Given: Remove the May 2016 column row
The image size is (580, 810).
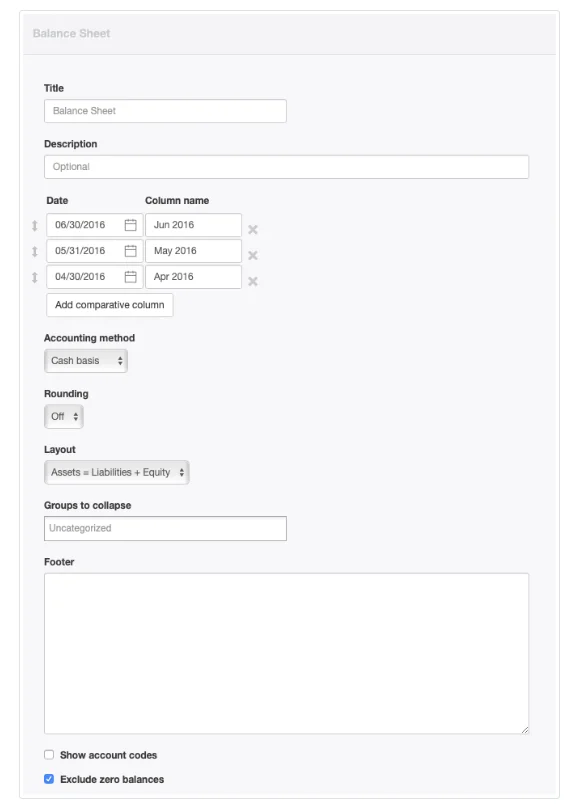Looking at the screenshot, I should (x=253, y=255).
